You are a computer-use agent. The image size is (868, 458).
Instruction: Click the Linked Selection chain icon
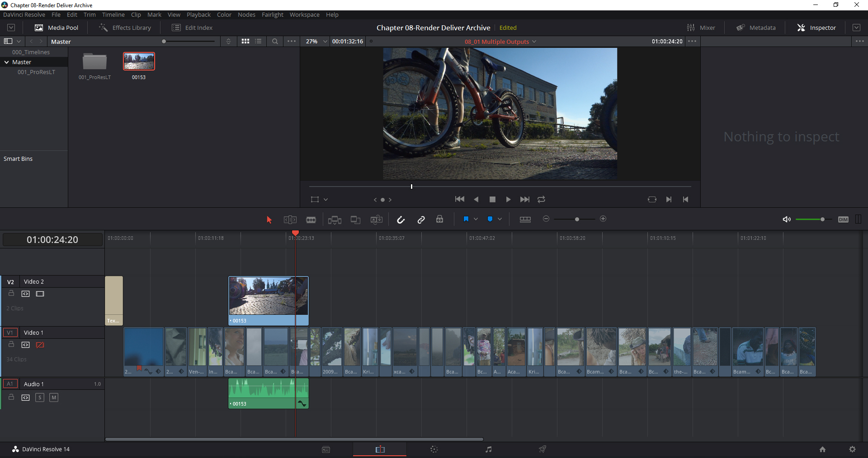421,220
